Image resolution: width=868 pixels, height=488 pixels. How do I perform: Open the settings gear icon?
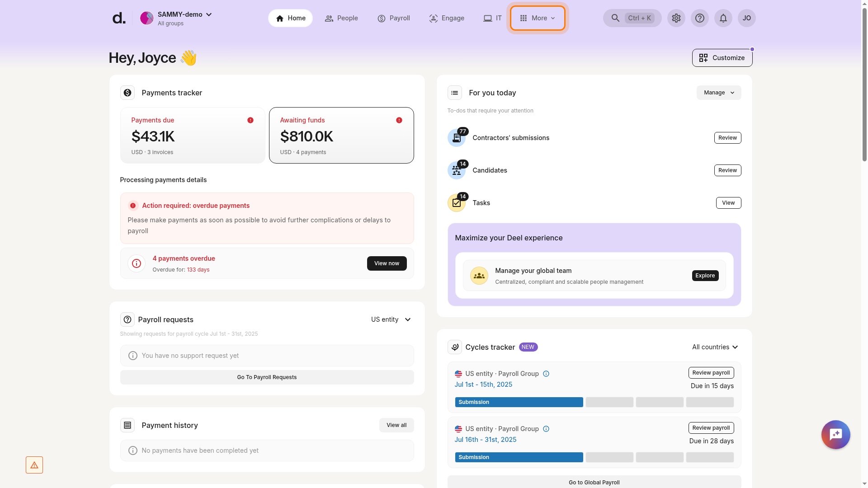coord(676,18)
